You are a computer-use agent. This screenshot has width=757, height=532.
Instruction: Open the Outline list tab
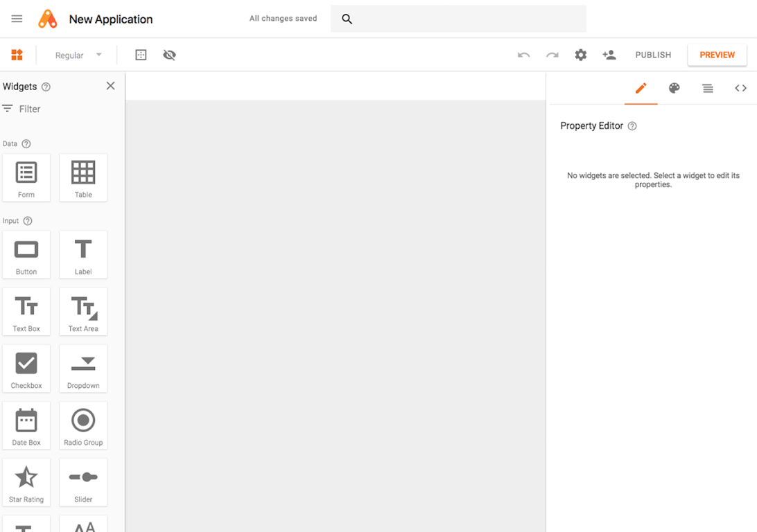pyautogui.click(x=707, y=88)
